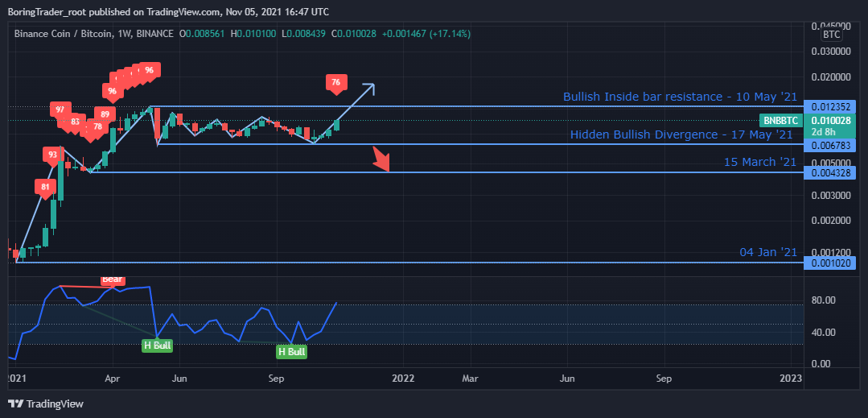Click the TradingView logo icon
Viewport: 868px width, 418px height.
click(16, 404)
